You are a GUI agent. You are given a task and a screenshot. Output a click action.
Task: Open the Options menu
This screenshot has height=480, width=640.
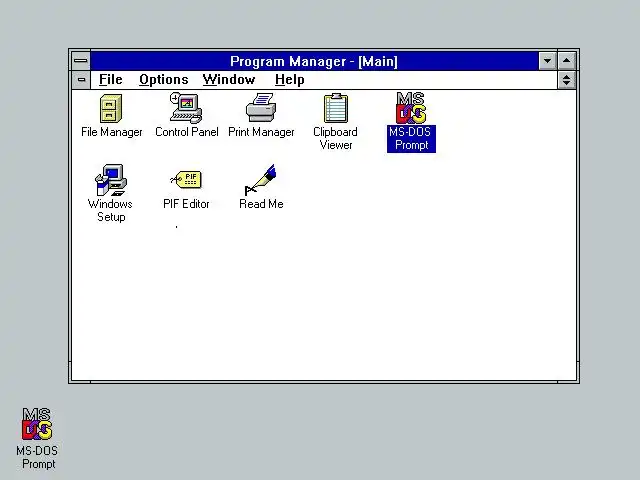164,80
